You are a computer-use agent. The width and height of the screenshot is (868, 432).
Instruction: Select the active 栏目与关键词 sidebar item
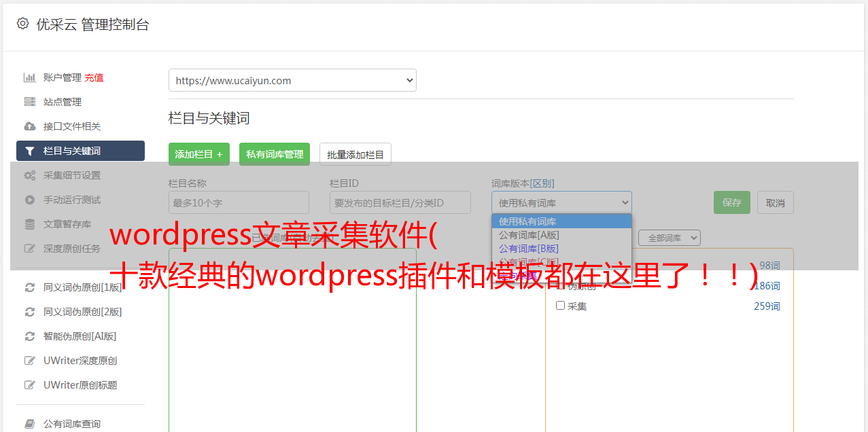coord(80,151)
